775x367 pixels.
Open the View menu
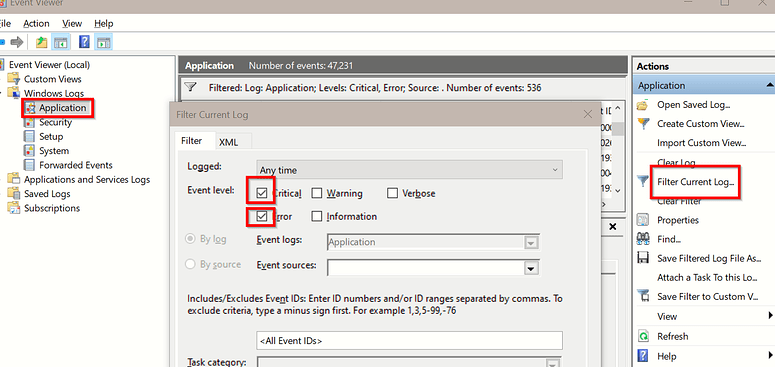(72, 23)
